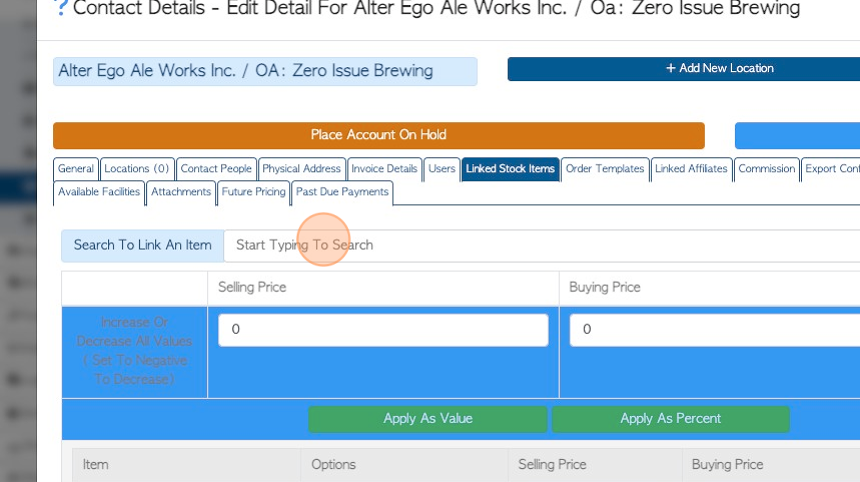Open the Export Contact tab
The height and width of the screenshot is (482, 860).
(831, 169)
